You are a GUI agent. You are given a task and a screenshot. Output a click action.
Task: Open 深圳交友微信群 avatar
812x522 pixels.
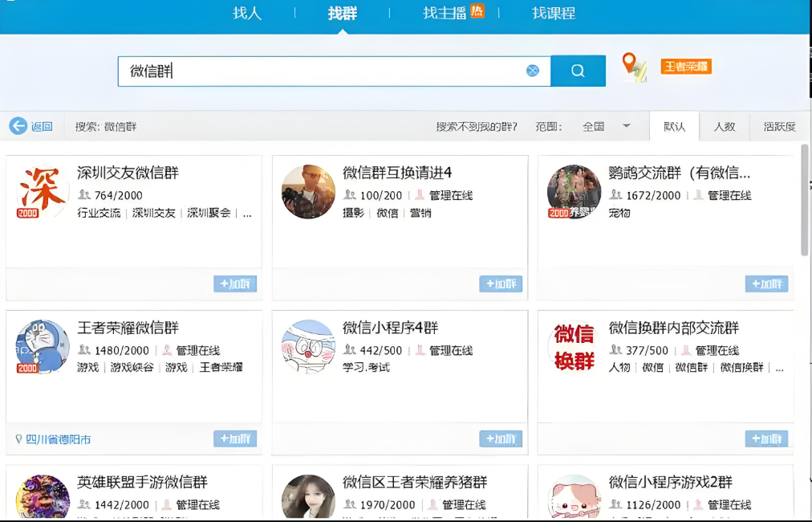[x=43, y=192]
